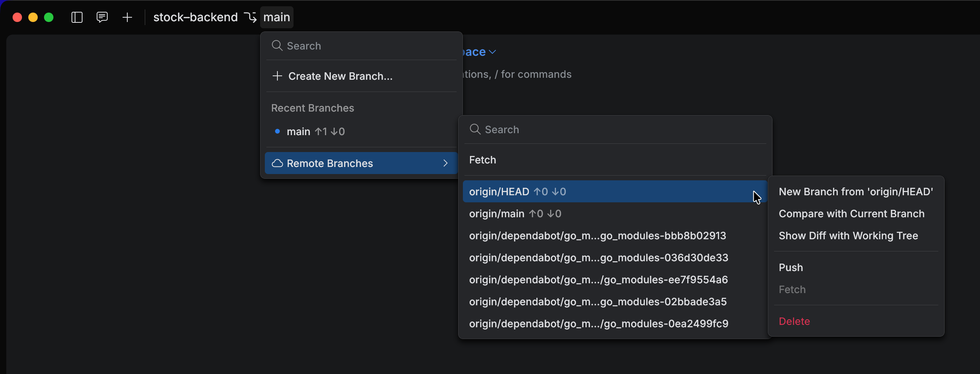Click the plus icon to add new tab

[127, 17]
